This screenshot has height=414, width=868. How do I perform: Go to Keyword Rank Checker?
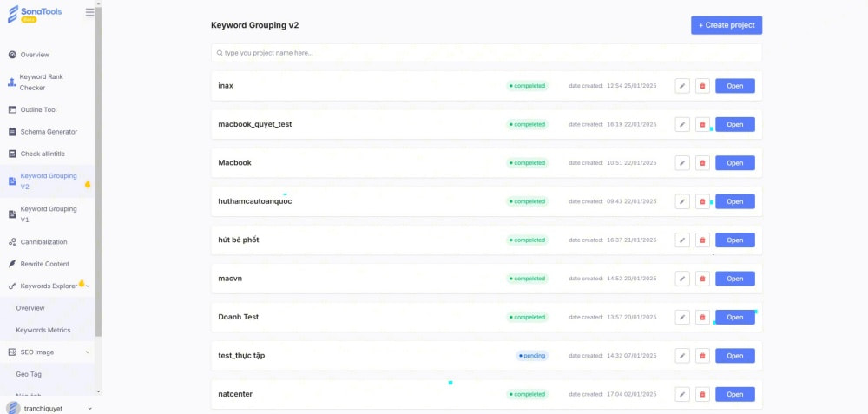41,82
